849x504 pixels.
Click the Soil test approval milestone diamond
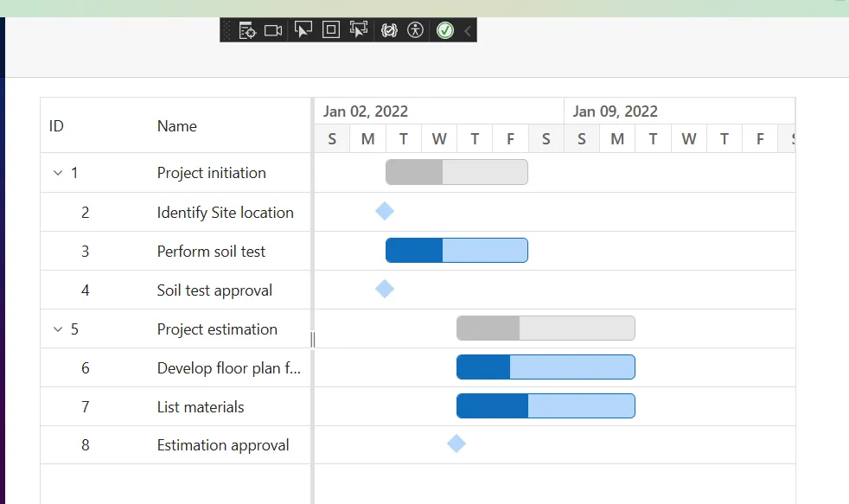385,289
